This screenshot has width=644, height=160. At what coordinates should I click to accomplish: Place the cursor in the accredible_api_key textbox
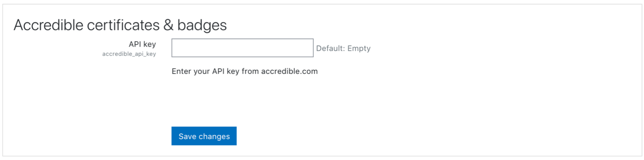pyautogui.click(x=242, y=48)
